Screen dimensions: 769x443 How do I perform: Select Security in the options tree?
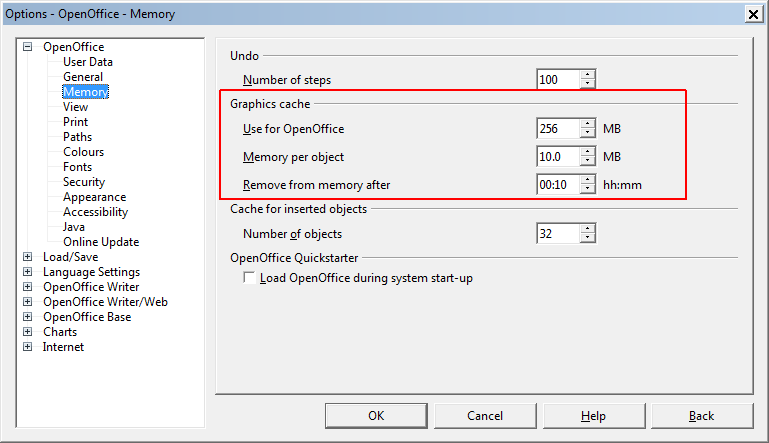(x=83, y=182)
